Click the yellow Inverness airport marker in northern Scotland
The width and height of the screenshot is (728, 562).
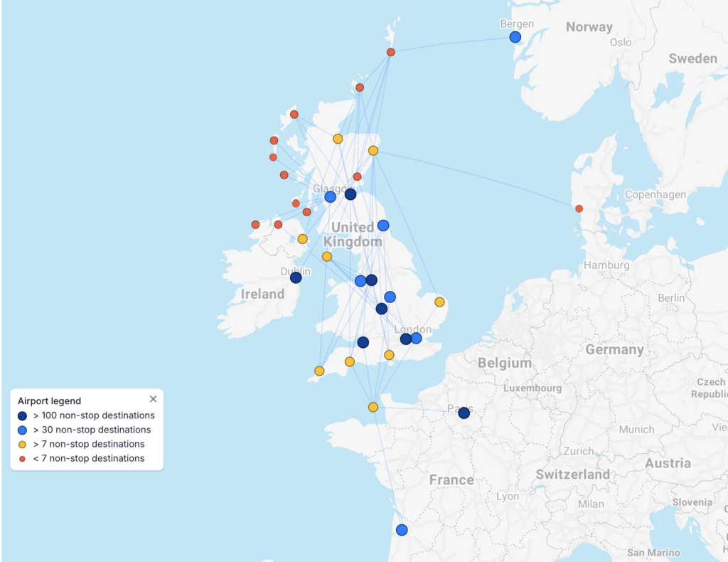(338, 139)
